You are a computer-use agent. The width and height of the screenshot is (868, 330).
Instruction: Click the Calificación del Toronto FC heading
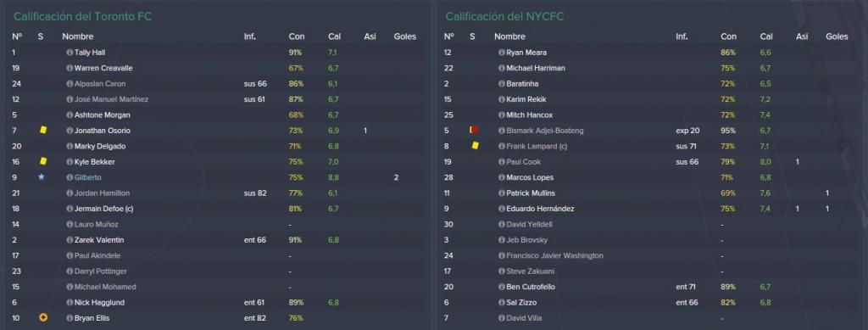tap(82, 17)
